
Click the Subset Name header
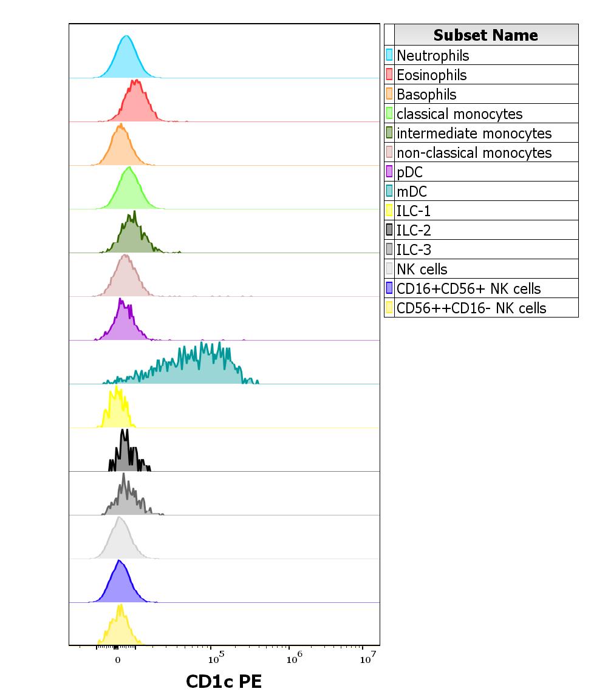pos(485,35)
